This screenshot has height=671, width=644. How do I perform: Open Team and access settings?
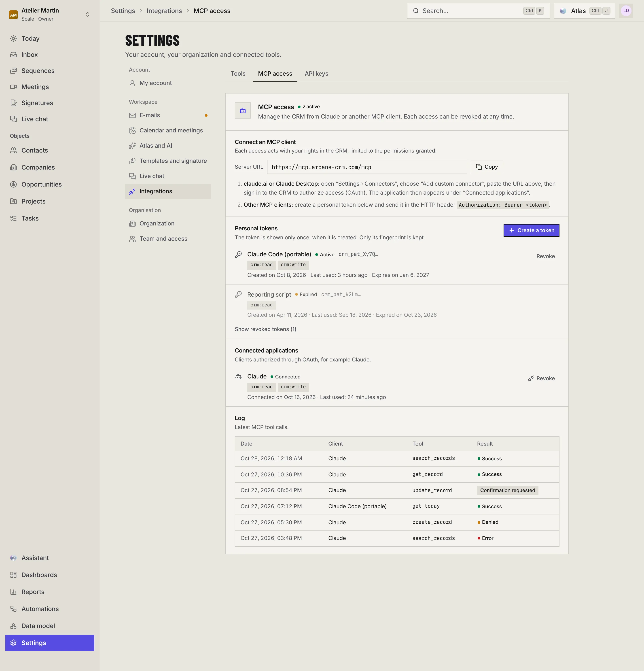point(168,239)
